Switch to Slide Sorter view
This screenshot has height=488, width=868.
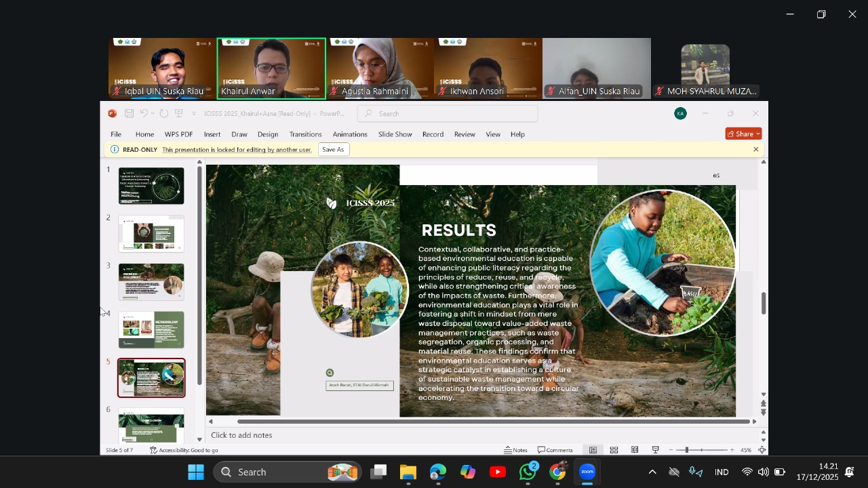click(x=614, y=450)
